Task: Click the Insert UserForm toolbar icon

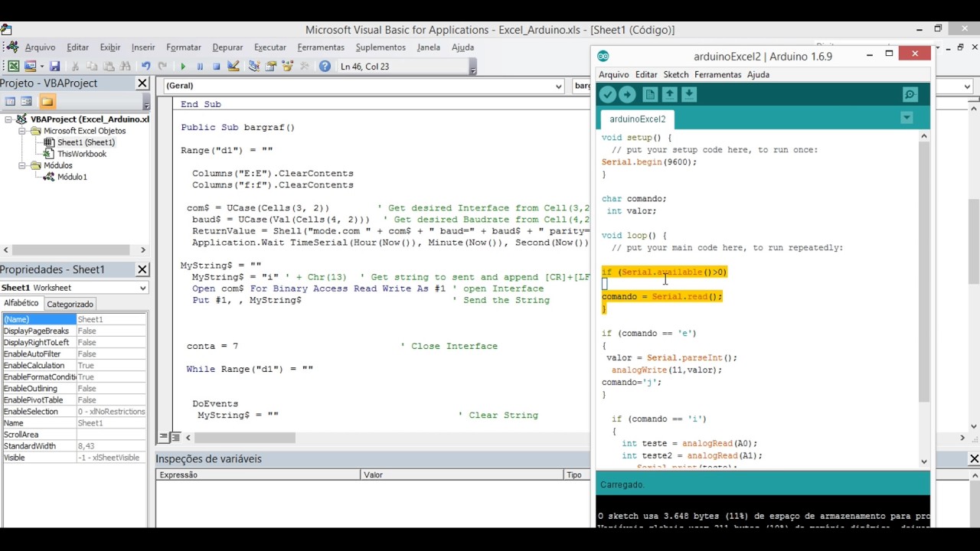Action: point(29,67)
